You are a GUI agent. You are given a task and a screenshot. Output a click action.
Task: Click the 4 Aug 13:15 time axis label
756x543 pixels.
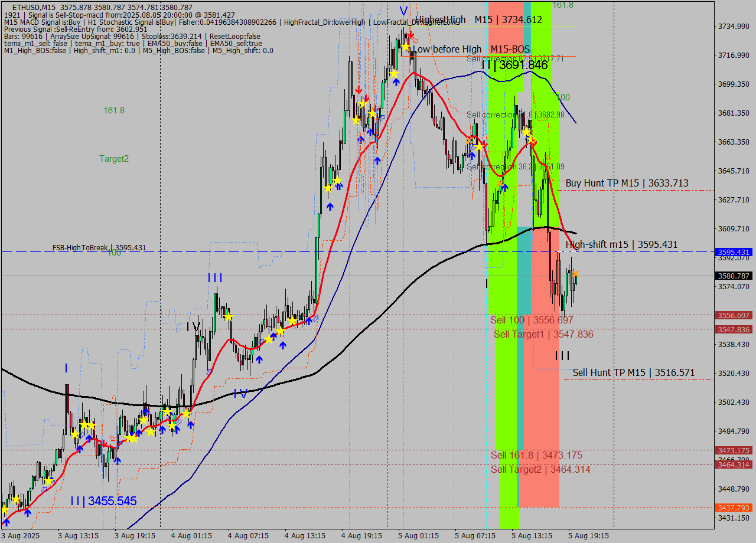(305, 536)
